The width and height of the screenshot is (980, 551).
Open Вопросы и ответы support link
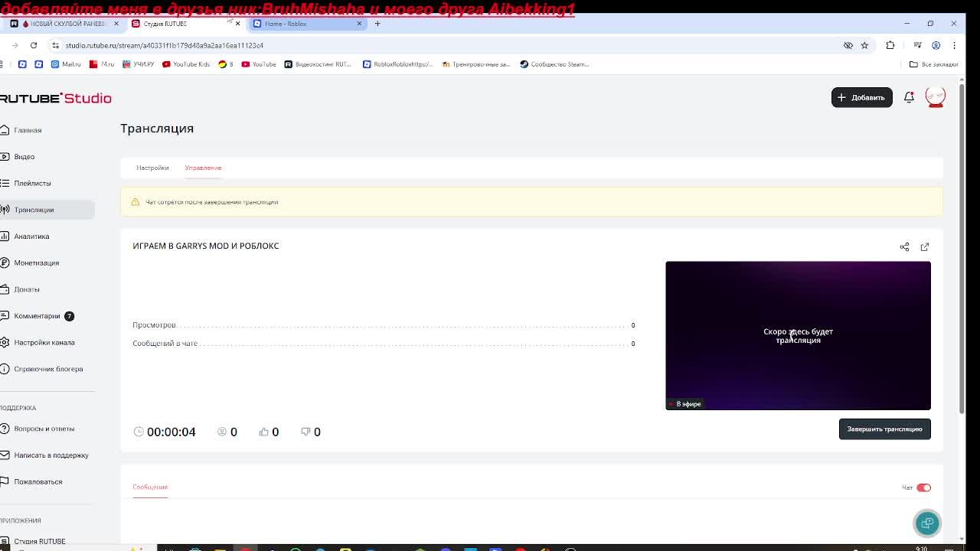click(x=44, y=429)
